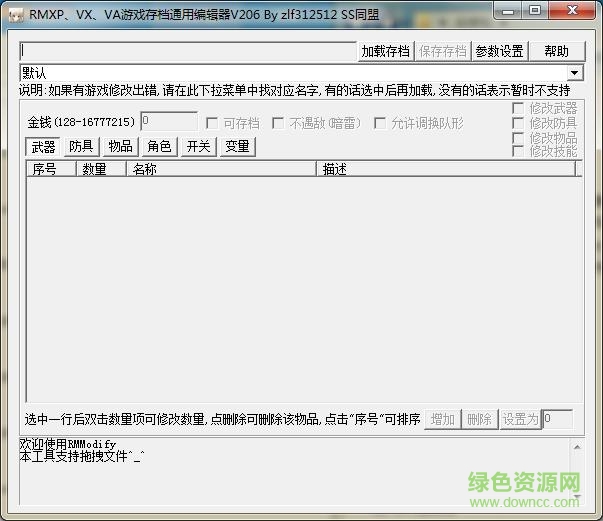Switch to the 物品 tab
Viewport: 603px width, 521px height.
pos(121,146)
